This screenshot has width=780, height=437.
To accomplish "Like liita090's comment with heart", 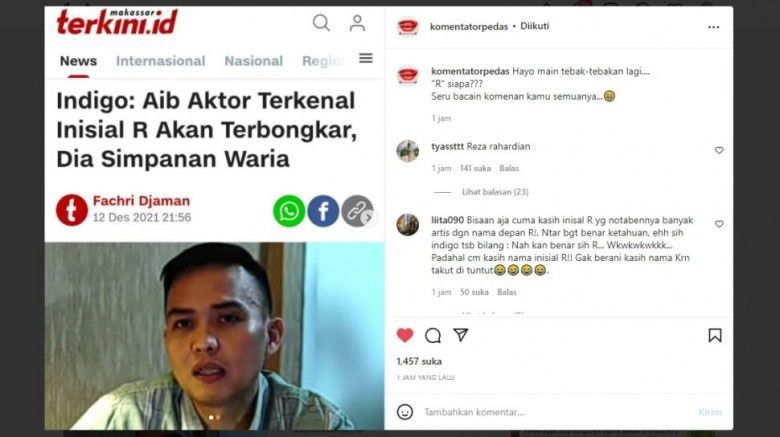I will point(719,224).
